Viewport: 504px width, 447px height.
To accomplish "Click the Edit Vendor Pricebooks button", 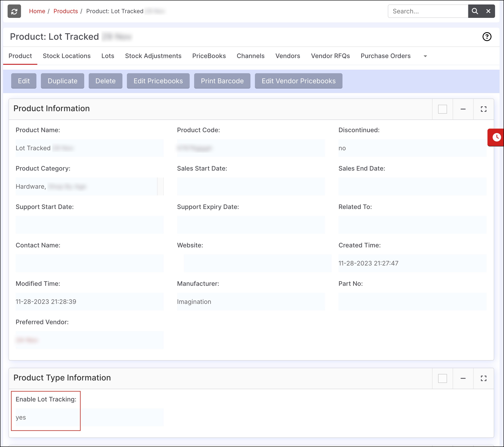I will (298, 81).
